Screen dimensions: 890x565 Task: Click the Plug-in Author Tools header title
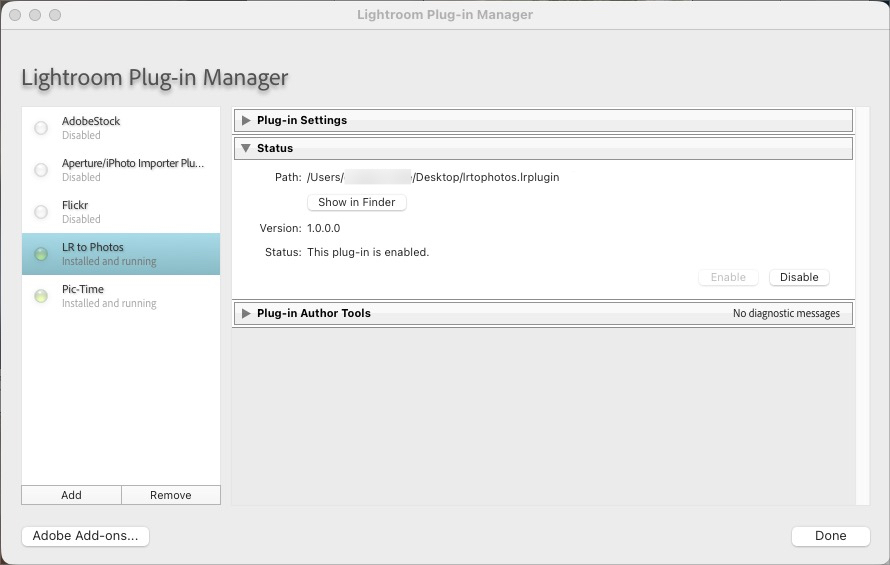314,313
